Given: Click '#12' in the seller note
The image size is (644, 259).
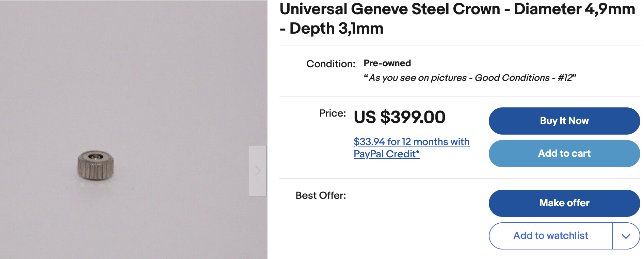Looking at the screenshot, I should point(565,78).
